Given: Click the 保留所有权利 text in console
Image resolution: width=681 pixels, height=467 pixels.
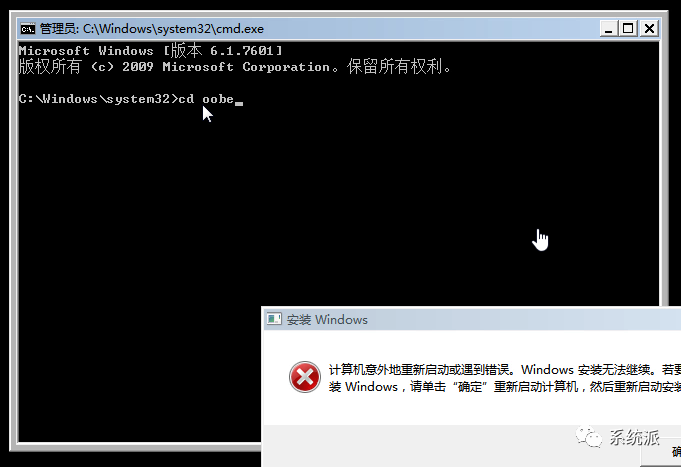Looking at the screenshot, I should [x=399, y=67].
